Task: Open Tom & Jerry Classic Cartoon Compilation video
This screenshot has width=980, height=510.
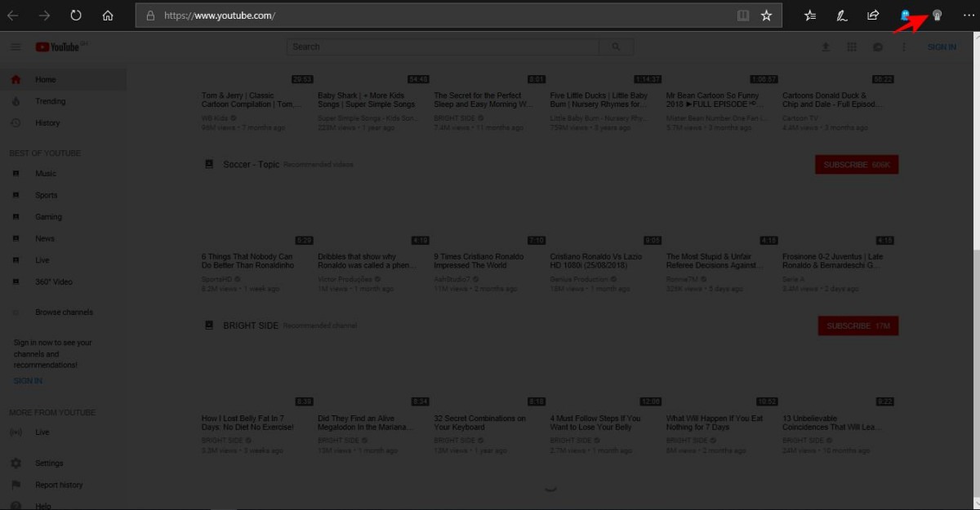Action: pyautogui.click(x=251, y=100)
